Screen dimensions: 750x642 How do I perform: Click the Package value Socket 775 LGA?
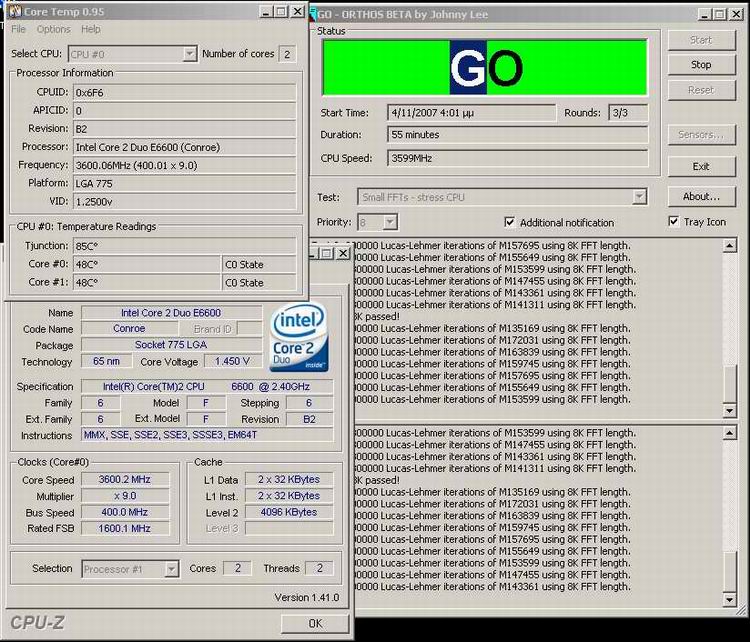point(171,344)
